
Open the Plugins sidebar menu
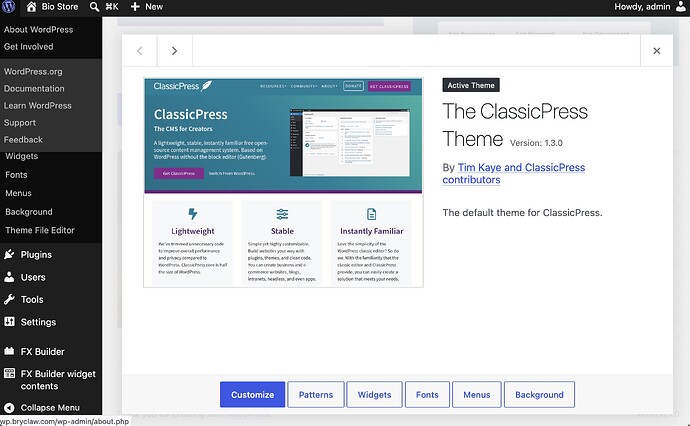[36, 254]
